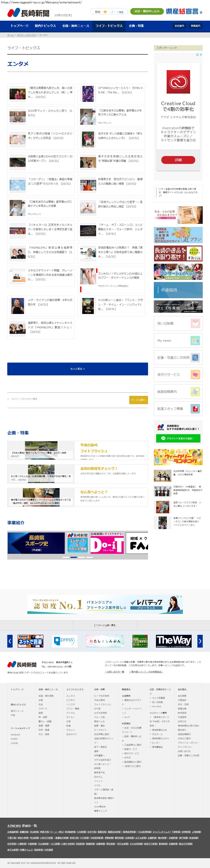Click the 試読・購読申し込み green button
Screen dimensions: 210x868
pyautogui.click(x=147, y=12)
